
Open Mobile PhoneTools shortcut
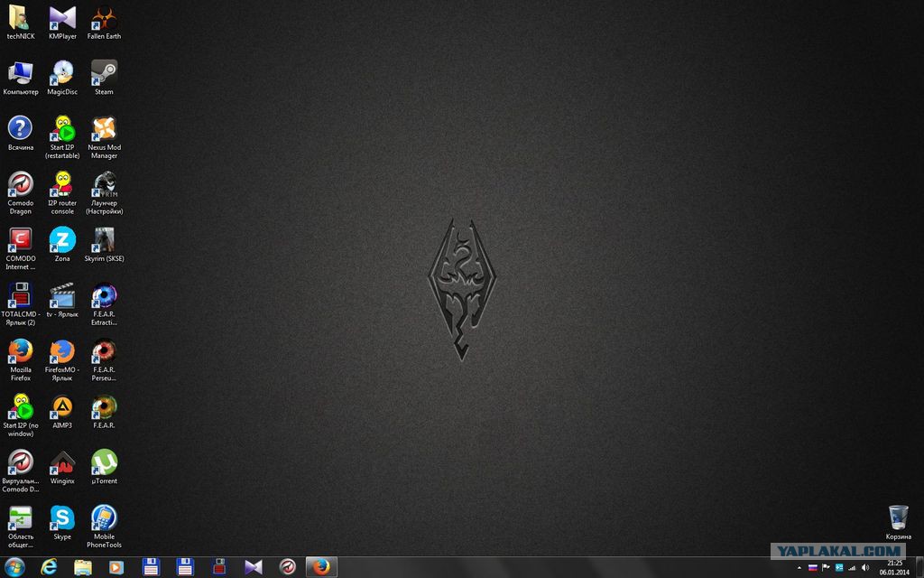(105, 526)
